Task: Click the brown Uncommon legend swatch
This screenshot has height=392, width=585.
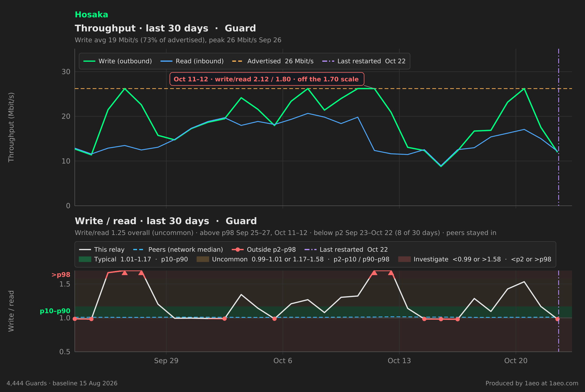Action: 203,259
